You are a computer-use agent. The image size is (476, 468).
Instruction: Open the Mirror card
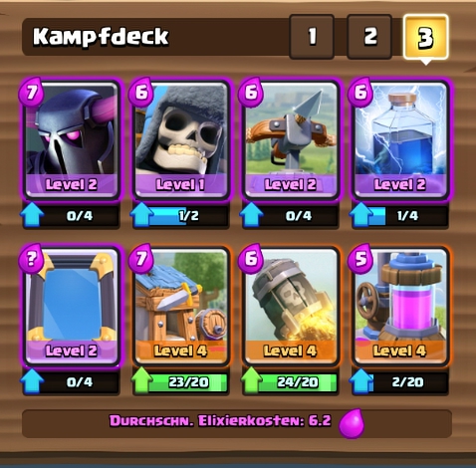[72, 306]
